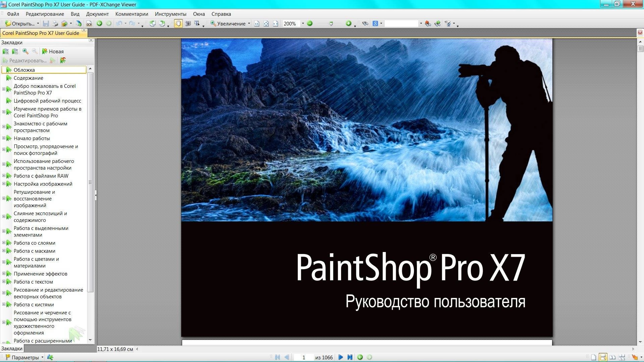Switch to continuous page layout

[x=603, y=357]
